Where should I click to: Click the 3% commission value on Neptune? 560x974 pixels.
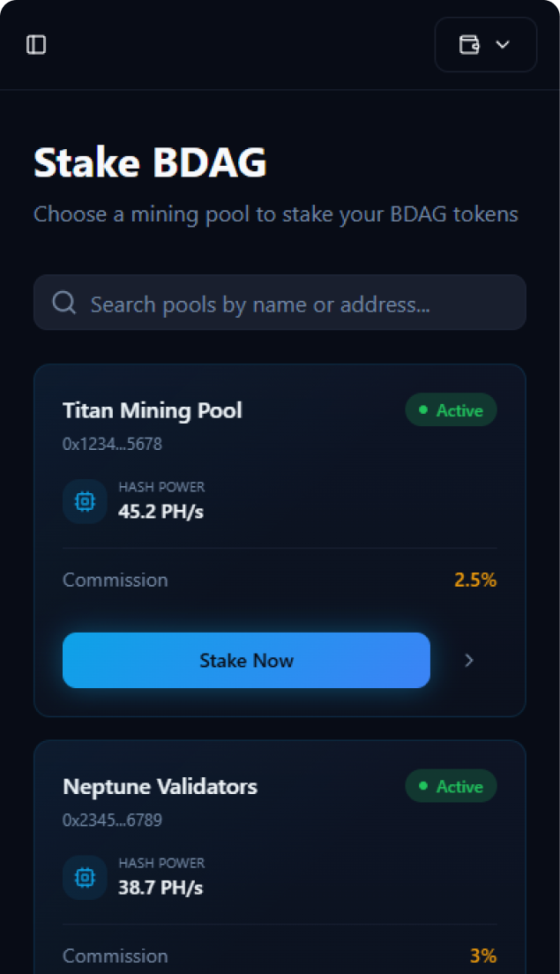[x=483, y=955]
